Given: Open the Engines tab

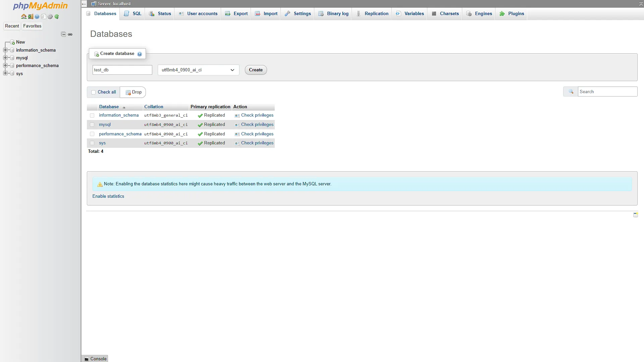Looking at the screenshot, I should (479, 14).
